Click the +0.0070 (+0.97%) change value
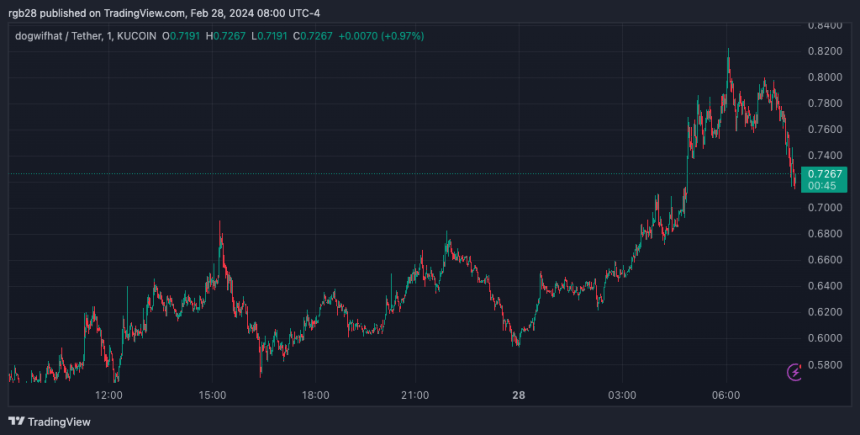 pyautogui.click(x=381, y=36)
